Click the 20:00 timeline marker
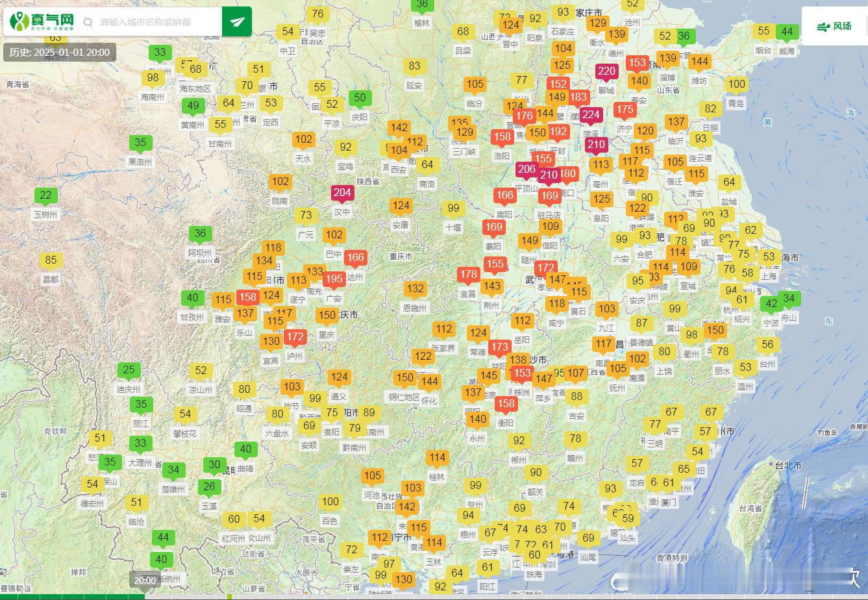 pos(145,580)
